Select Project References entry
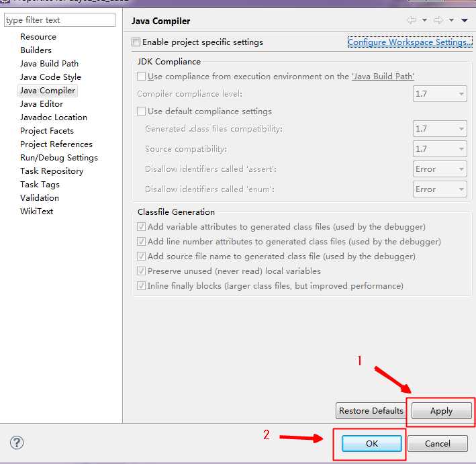This screenshot has height=464, width=476. (56, 144)
